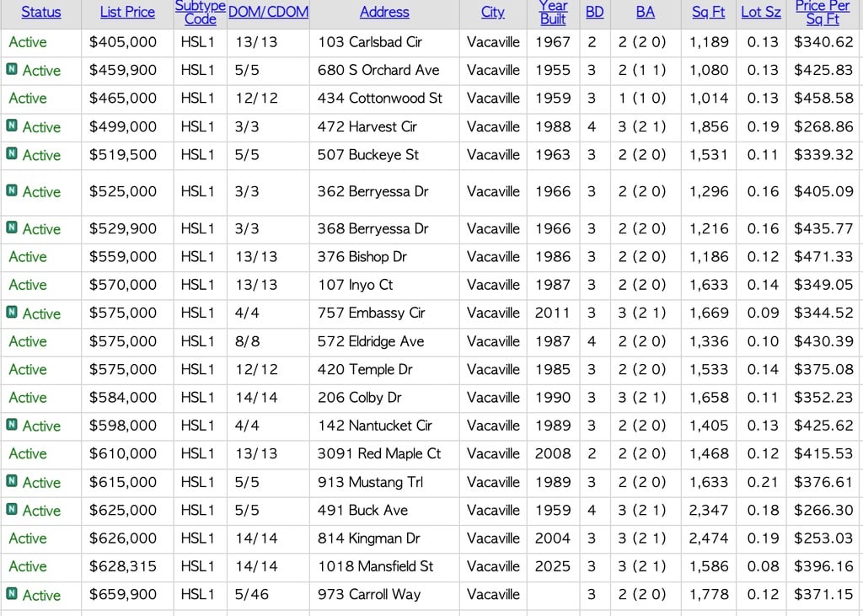Viewport: 863px width, 616px height.
Task: Open the Active status link for 814 Kingman Dr
Action: point(28,538)
